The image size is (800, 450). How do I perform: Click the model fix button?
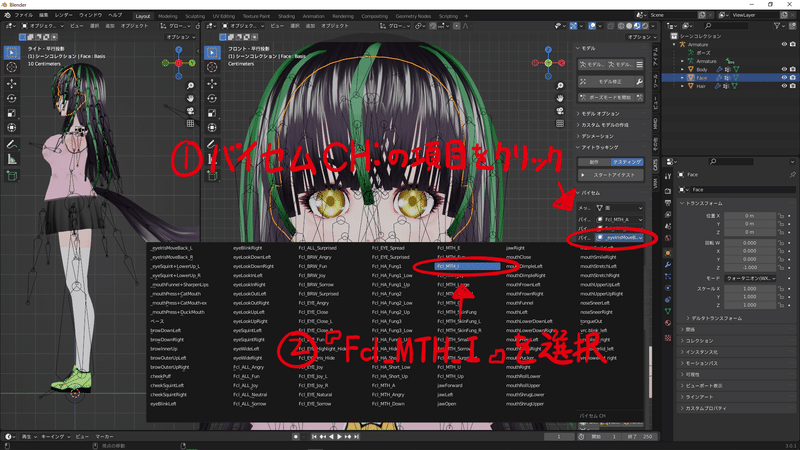606,82
